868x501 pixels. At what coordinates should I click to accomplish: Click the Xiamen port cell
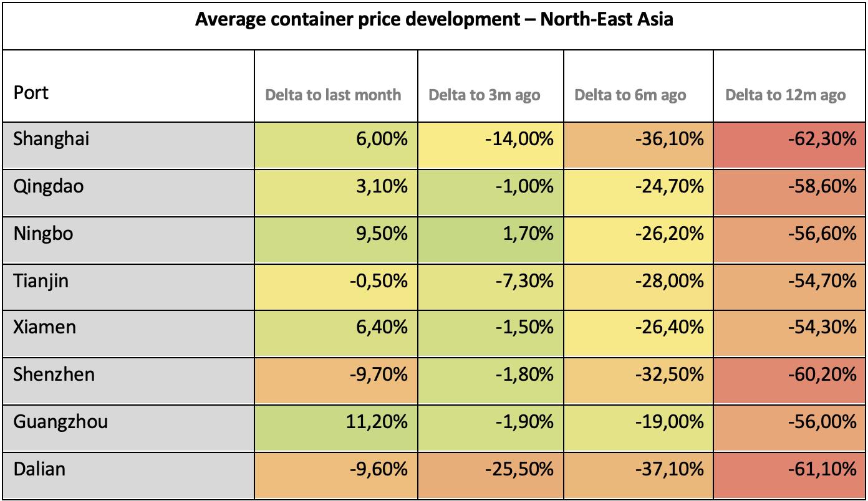point(44,327)
